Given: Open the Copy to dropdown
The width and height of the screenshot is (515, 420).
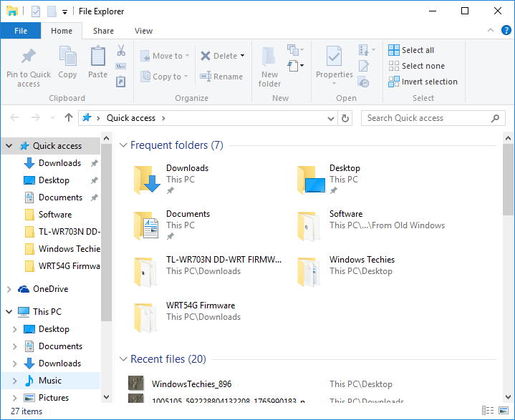Looking at the screenshot, I should click(x=164, y=77).
